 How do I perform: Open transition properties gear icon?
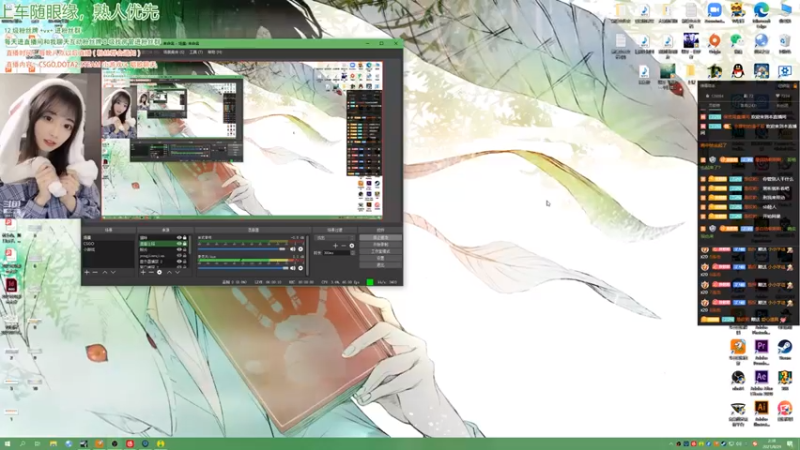(x=352, y=245)
